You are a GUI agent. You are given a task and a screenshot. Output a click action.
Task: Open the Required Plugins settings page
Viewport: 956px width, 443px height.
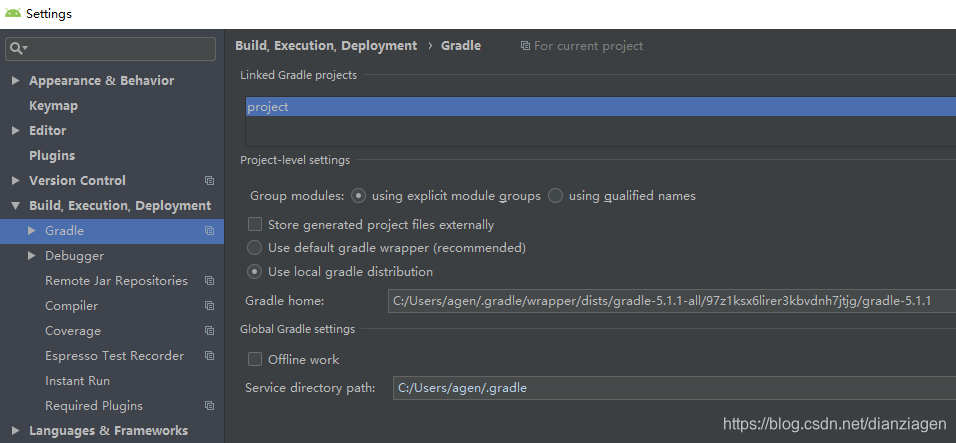[94, 406]
